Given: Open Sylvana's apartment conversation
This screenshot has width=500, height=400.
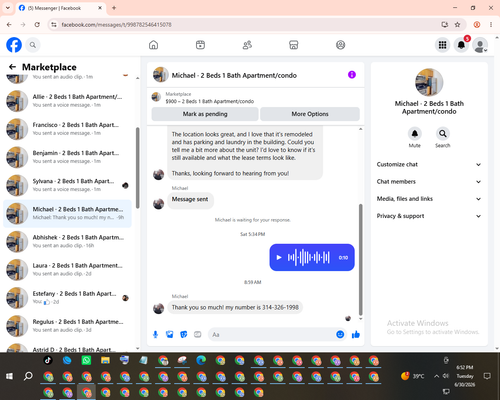Looking at the screenshot, I should [67, 185].
